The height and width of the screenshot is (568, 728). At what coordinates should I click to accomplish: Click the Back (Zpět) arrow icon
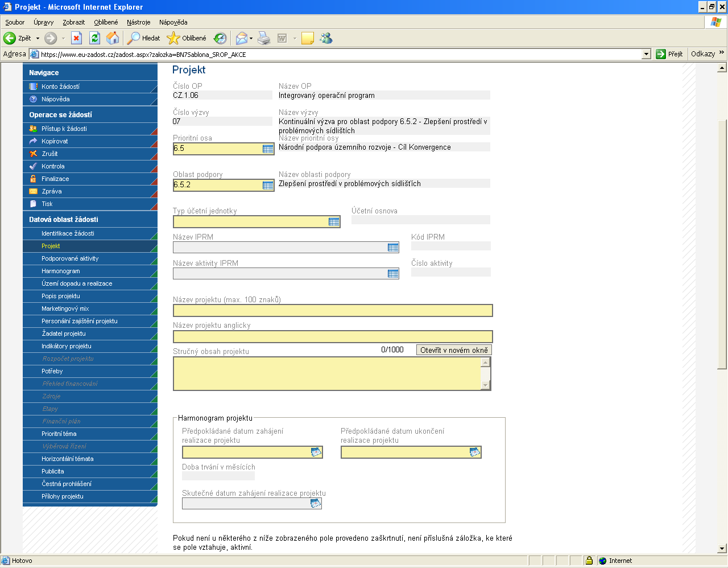click(x=10, y=38)
